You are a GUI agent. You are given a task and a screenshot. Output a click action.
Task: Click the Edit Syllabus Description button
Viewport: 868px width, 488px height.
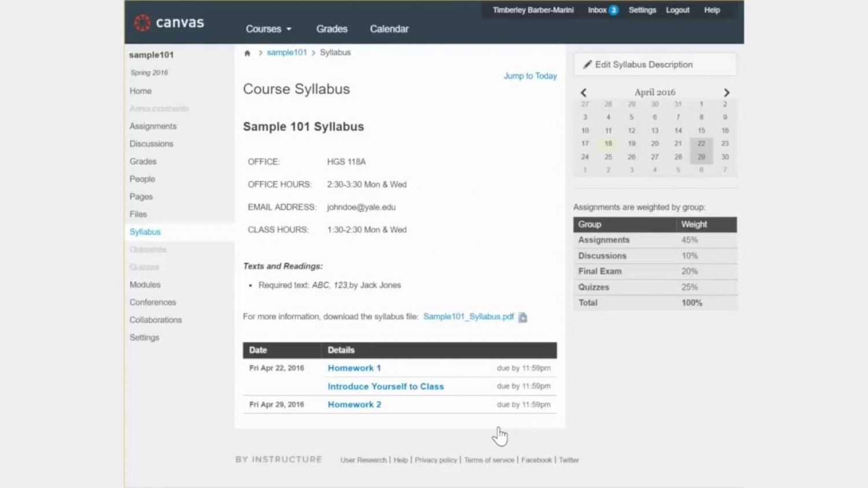(x=655, y=64)
